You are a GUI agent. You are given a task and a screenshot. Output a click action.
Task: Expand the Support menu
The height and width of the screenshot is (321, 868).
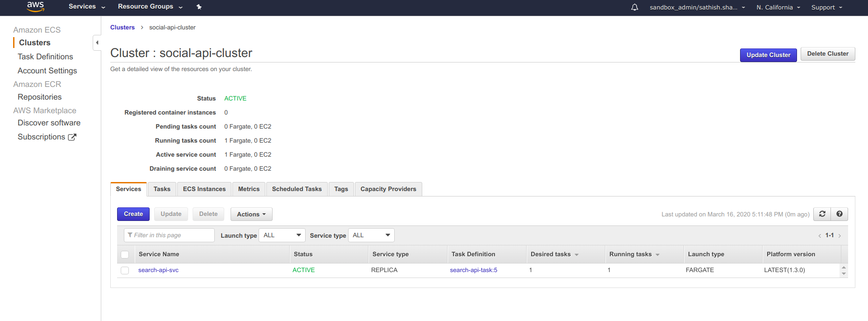[x=826, y=7]
